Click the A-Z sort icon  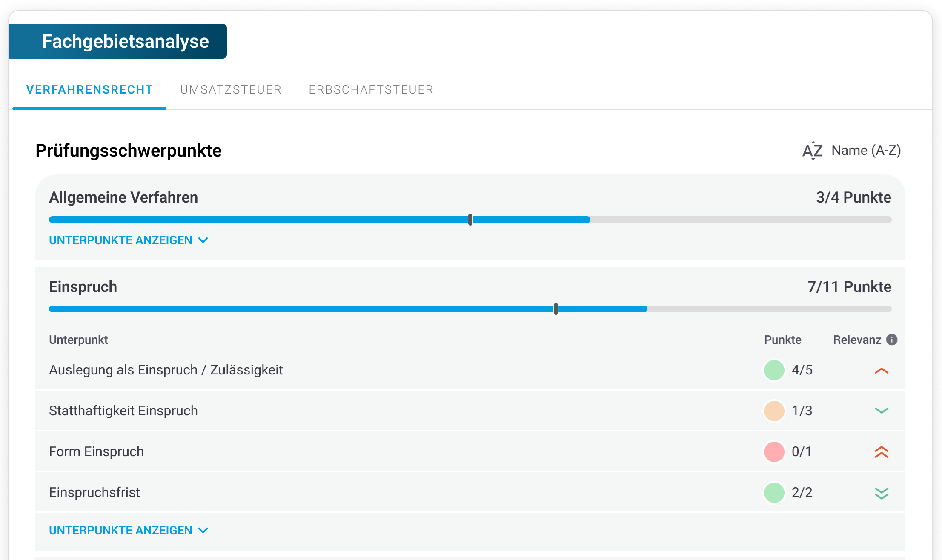(x=812, y=151)
